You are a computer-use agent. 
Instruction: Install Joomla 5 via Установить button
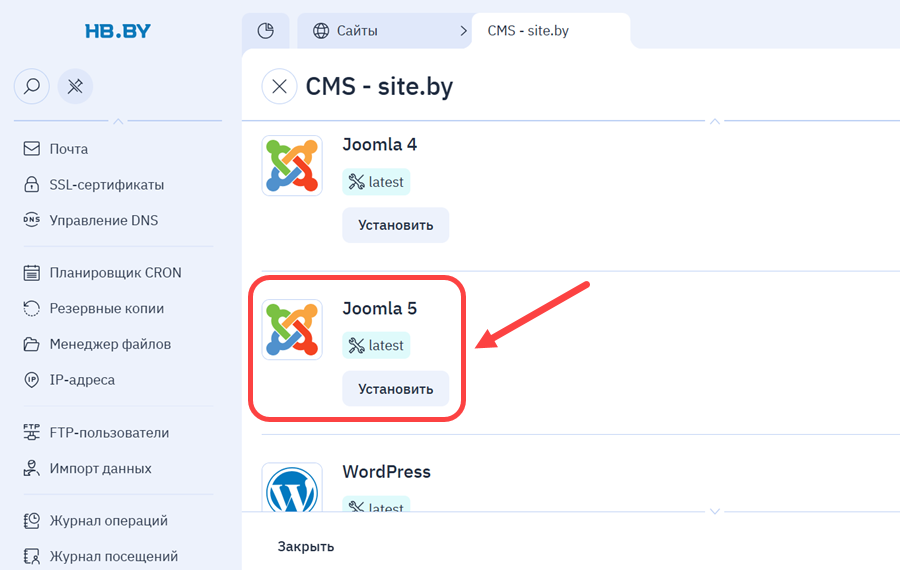click(x=395, y=389)
